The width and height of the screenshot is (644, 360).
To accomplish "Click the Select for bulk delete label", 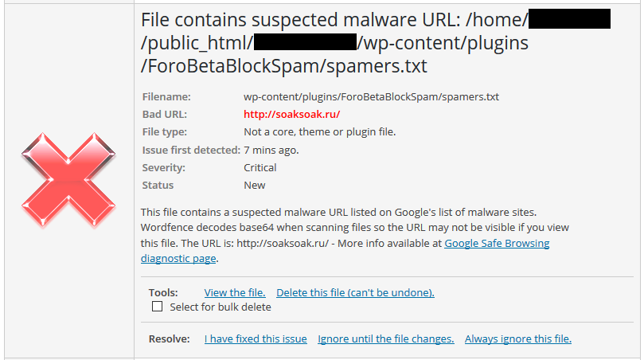I will pyautogui.click(x=221, y=307).
